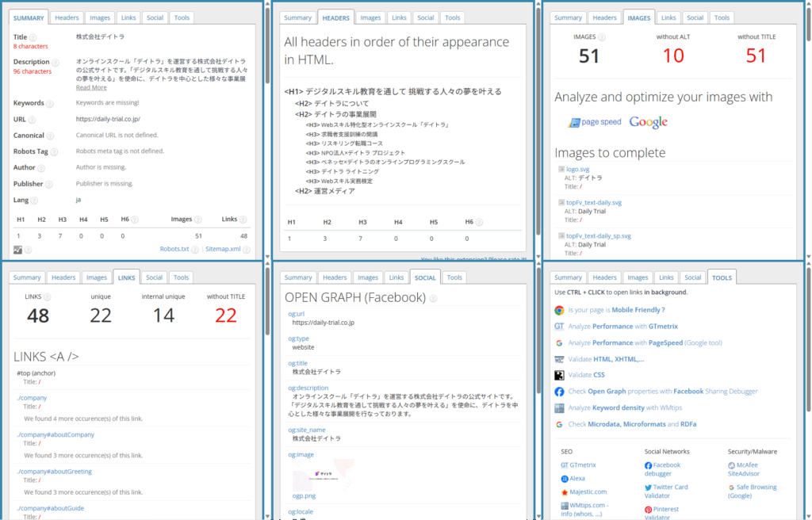The image size is (812, 520).
Task: Open the Tools tab in the Images panel
Action: 721,17
